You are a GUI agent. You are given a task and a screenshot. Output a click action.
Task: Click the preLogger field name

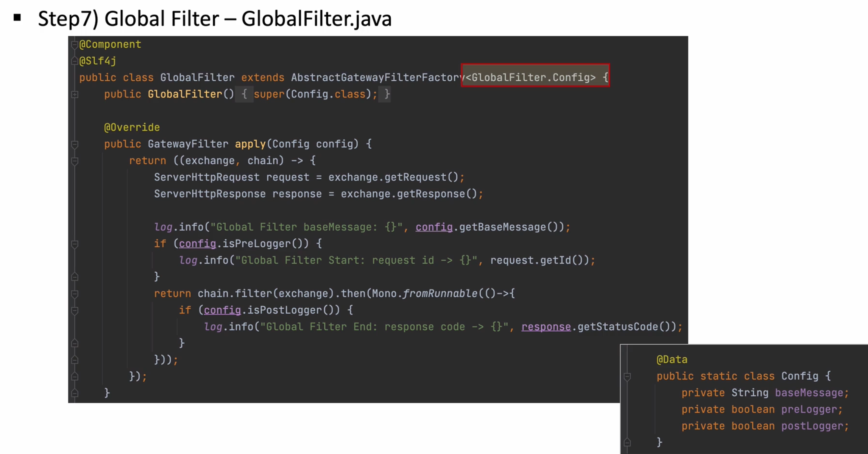(809, 410)
